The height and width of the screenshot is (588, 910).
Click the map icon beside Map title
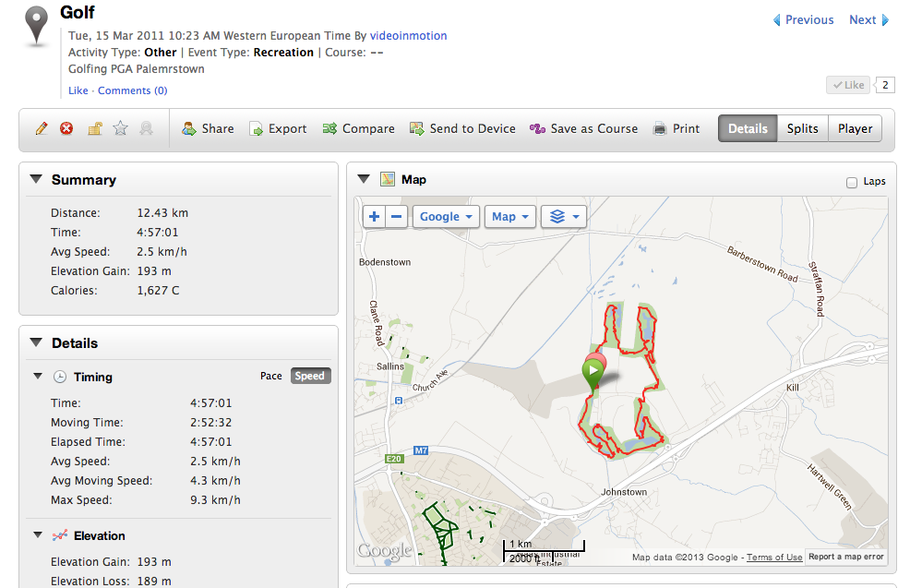point(387,179)
